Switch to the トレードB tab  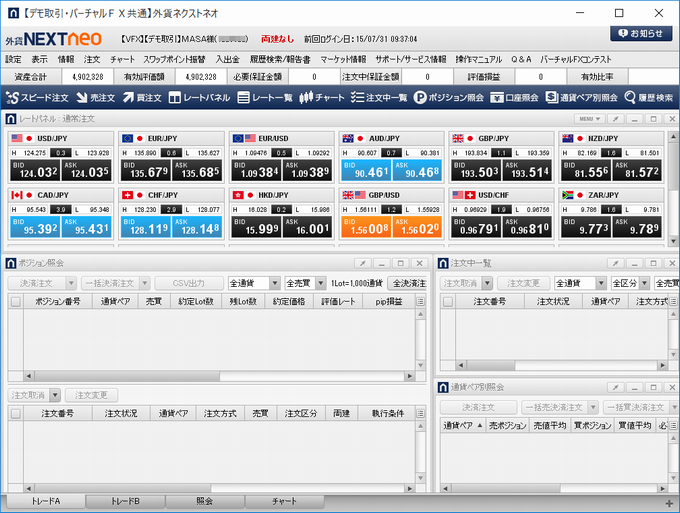(x=125, y=501)
